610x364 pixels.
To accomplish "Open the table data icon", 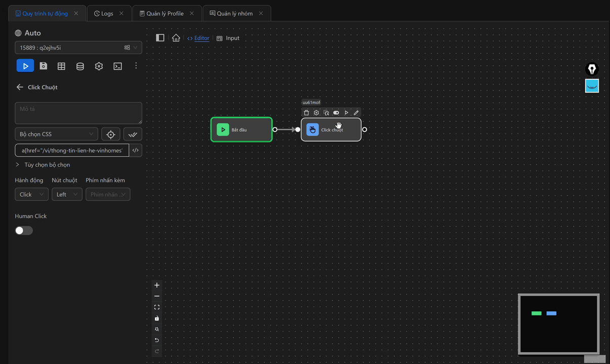I will coord(61,66).
